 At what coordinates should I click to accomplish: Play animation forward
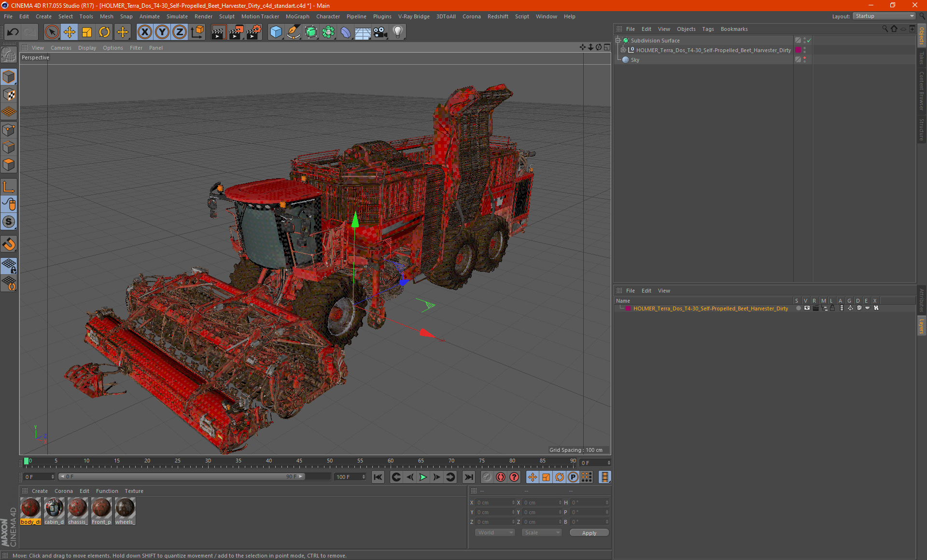[423, 477]
